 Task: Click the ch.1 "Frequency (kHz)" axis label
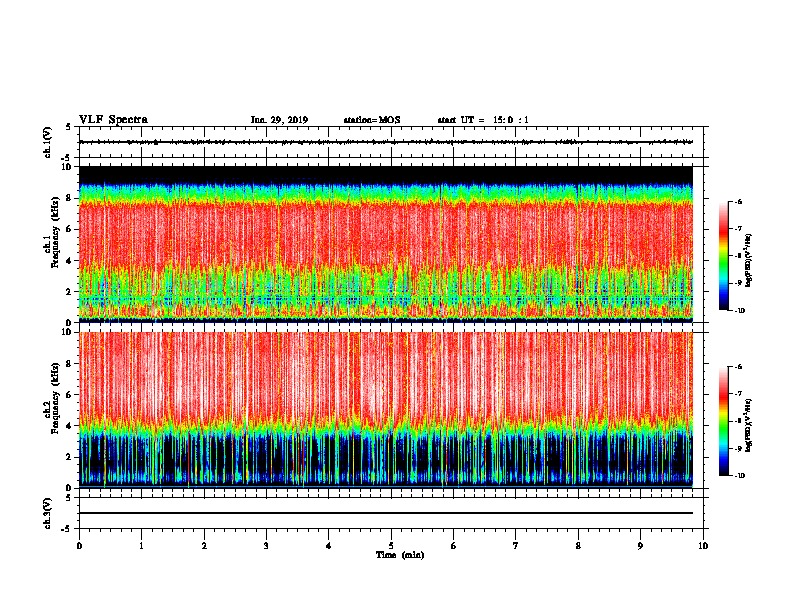[x=56, y=232]
